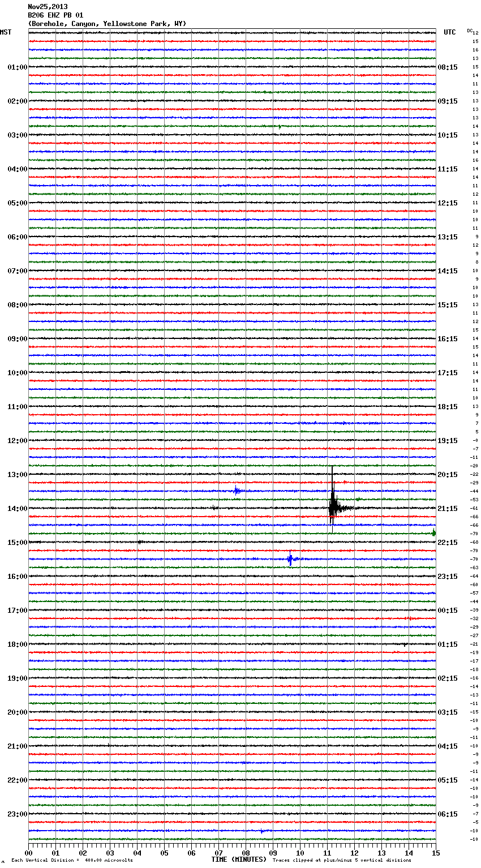Click the 19:15 UTC time label
This screenshot has height=868, width=481.
coord(448,441)
